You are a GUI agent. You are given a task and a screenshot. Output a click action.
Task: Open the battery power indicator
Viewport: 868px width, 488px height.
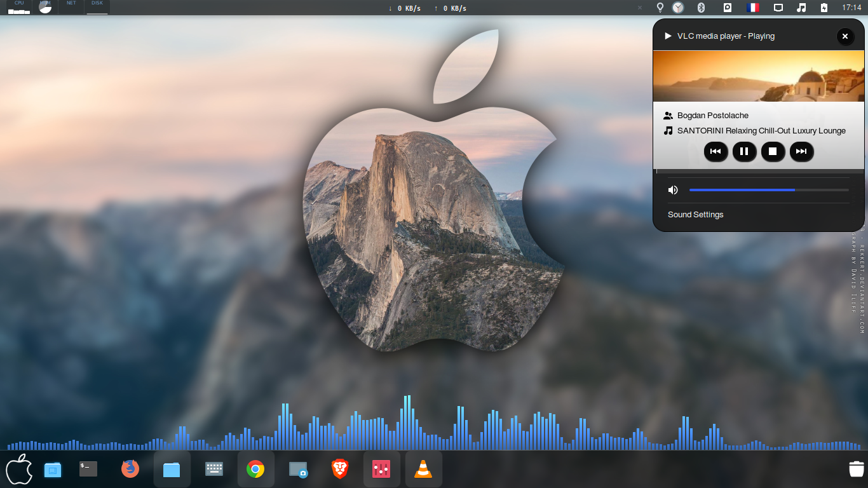pos(824,8)
